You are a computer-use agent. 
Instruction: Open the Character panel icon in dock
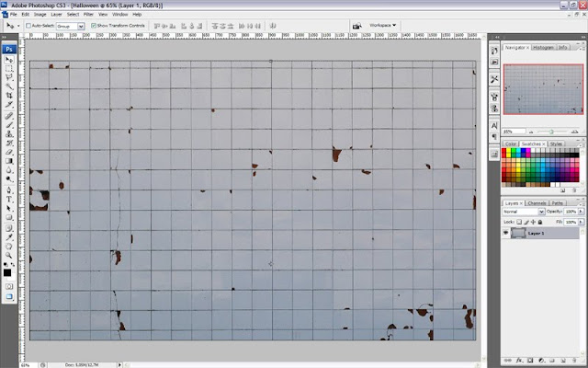[494, 126]
